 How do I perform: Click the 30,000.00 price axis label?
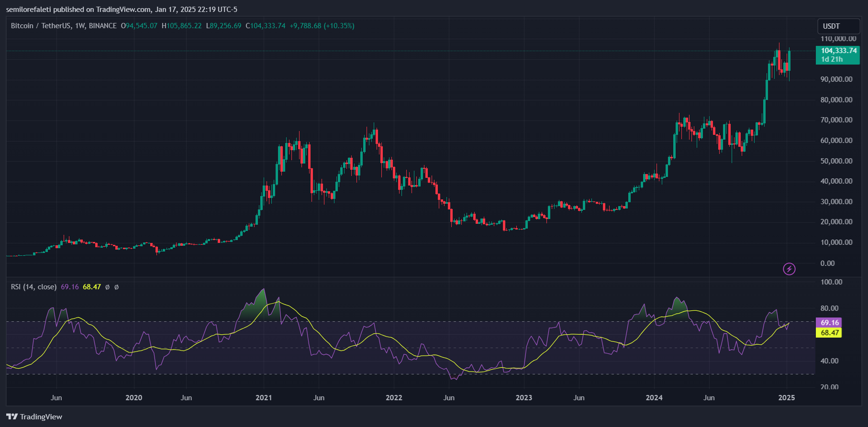pos(836,202)
